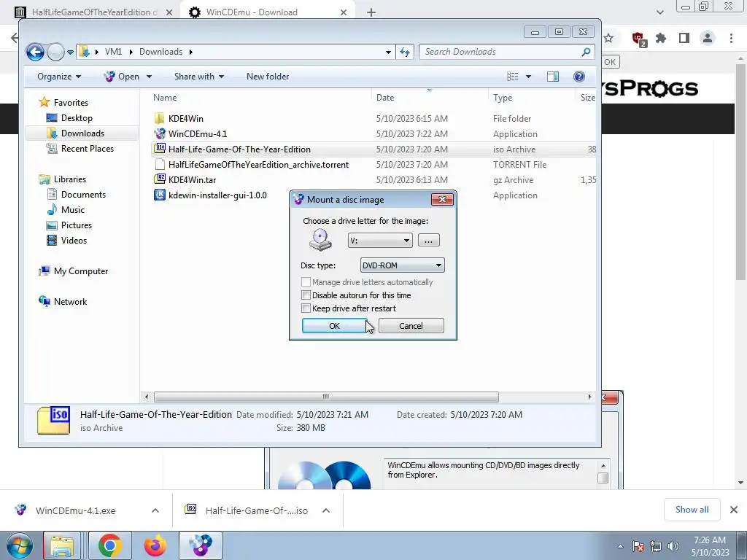
Task: Click the horizontal scrollbar in file list
Action: pyautogui.click(x=326, y=397)
